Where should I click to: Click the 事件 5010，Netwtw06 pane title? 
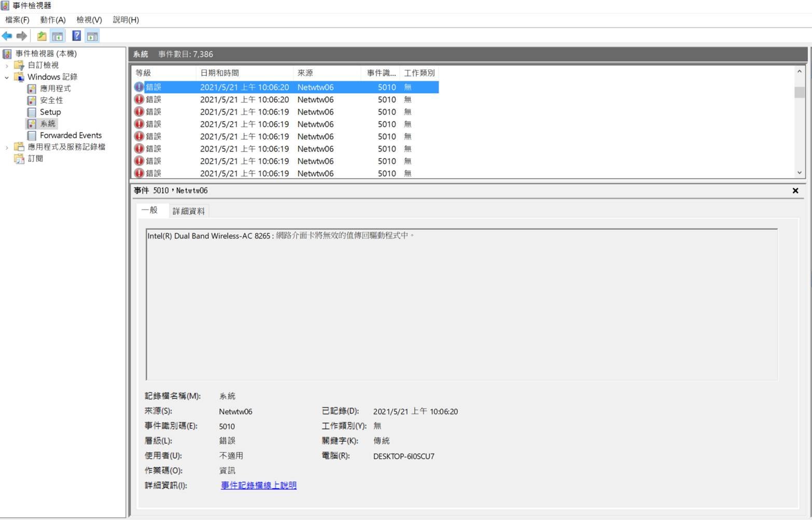click(x=171, y=191)
